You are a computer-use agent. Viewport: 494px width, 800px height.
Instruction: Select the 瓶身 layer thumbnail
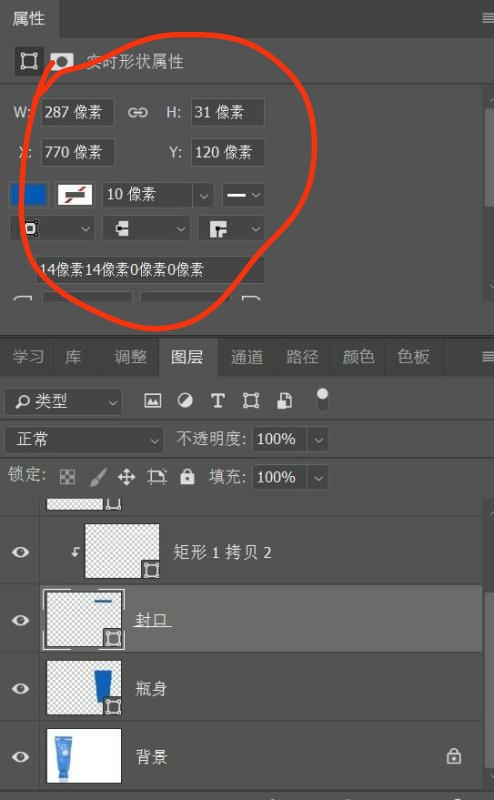(x=84, y=688)
